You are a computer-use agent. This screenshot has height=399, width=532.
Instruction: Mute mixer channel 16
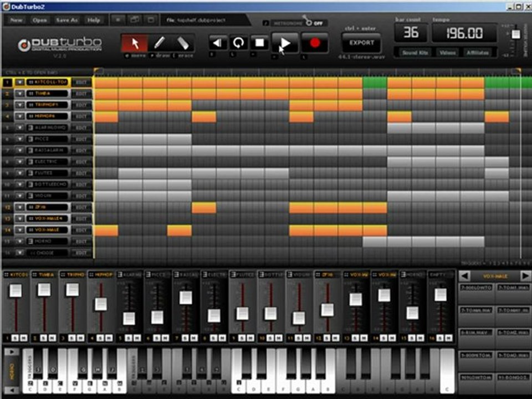449,337
